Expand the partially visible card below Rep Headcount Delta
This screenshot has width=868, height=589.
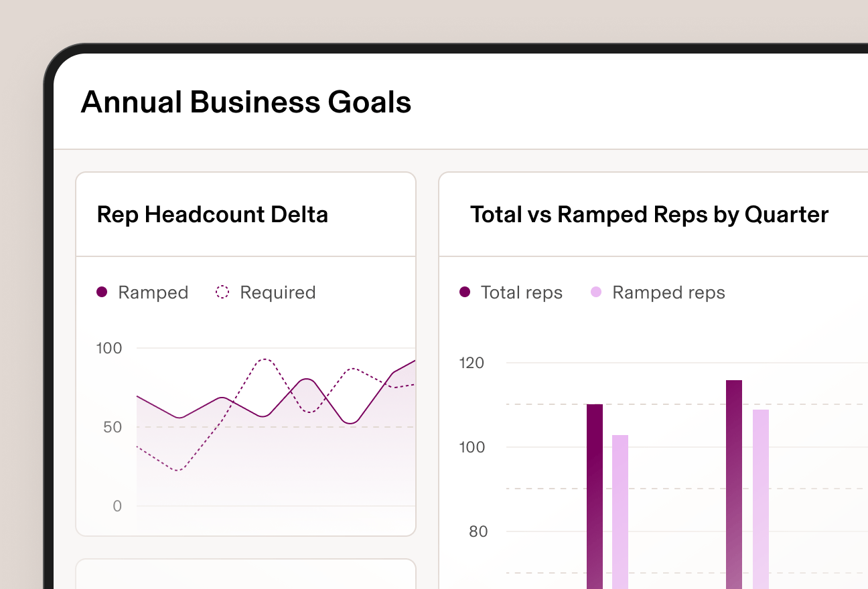tap(246, 574)
